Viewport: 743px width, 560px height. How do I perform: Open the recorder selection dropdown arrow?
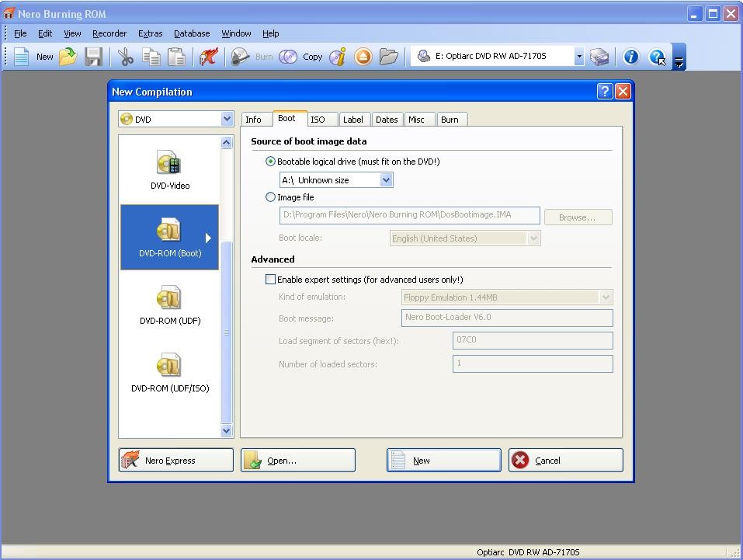click(x=579, y=56)
